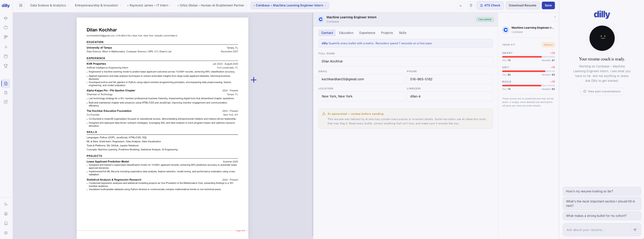The image size is (644, 239).
Task: Click the ATS Check button
Action: coord(490,5)
